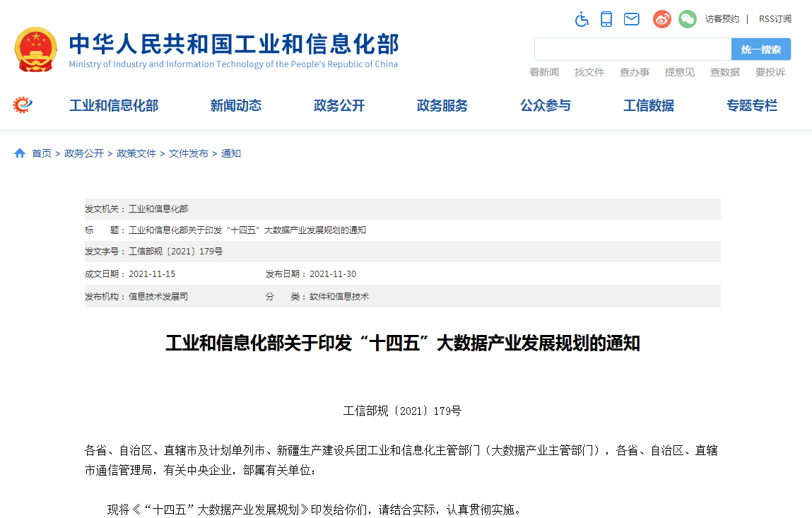This screenshot has width=812, height=518.
Task: Open the 专题专栏 nav menu
Action: coord(752,106)
